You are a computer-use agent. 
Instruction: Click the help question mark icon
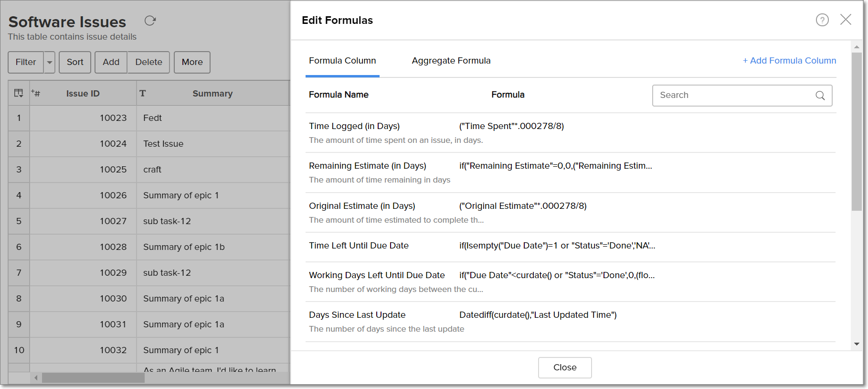tap(822, 20)
